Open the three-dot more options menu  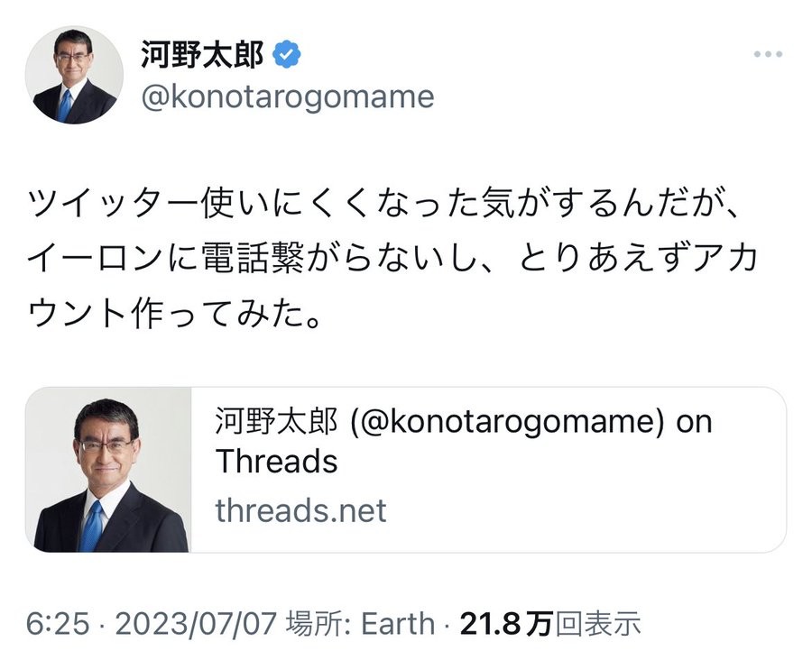click(x=767, y=55)
